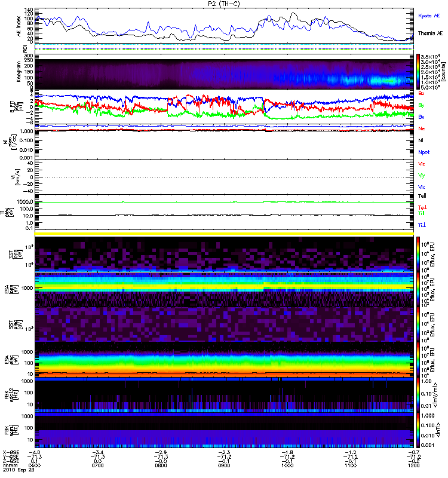This screenshot has height=478, width=448.
Task: Click the 140 tick on the AE axis
Action: point(29,10)
